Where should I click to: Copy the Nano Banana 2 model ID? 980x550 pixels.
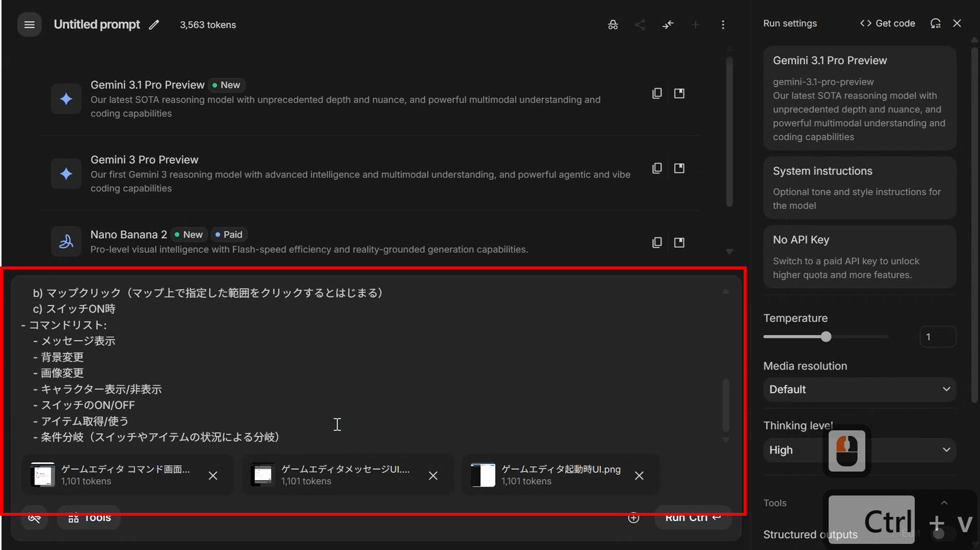(657, 242)
